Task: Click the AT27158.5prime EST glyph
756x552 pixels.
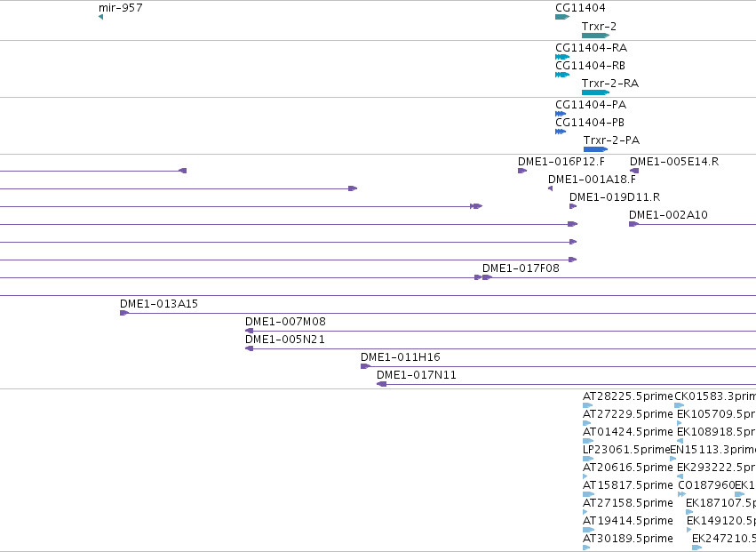Action: 585,512
